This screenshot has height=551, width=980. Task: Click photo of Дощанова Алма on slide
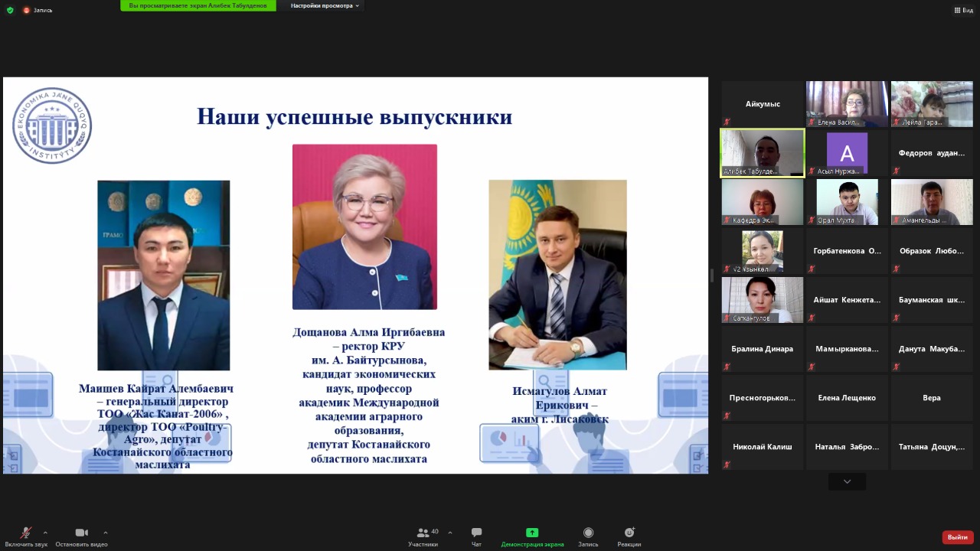coord(364,227)
